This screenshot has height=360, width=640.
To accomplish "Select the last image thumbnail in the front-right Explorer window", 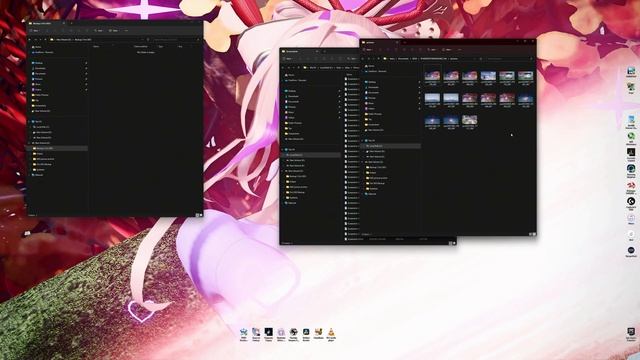I will (469, 121).
